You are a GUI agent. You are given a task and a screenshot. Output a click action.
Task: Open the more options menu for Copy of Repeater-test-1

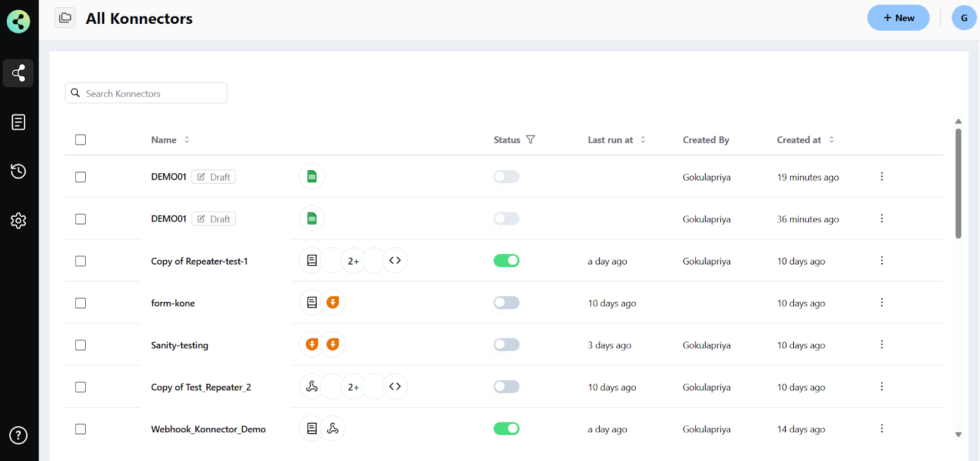882,260
